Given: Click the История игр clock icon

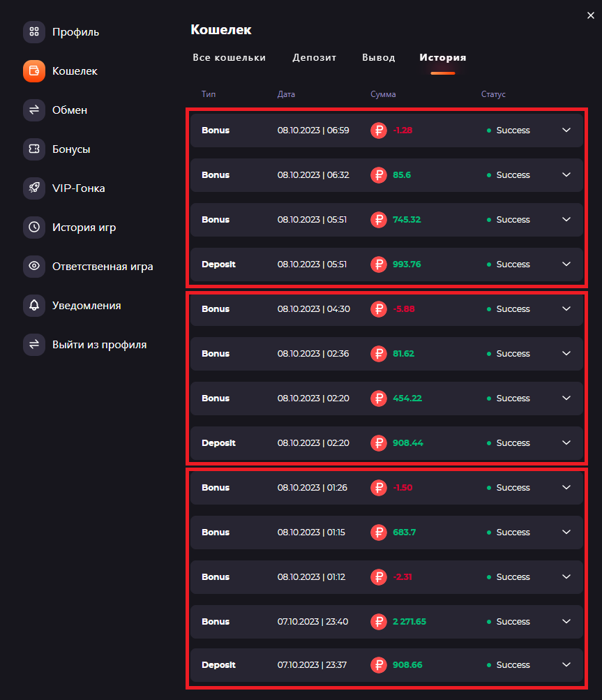Looking at the screenshot, I should [33, 228].
